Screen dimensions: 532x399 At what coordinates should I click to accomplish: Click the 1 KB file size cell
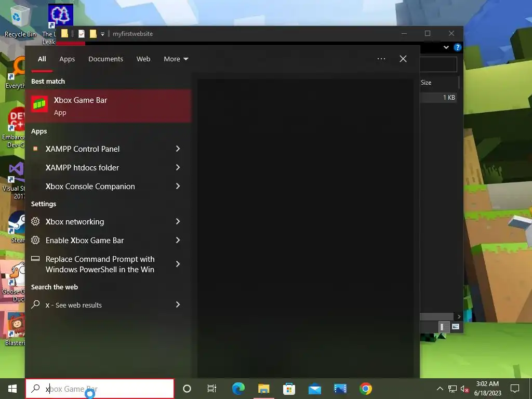click(449, 98)
